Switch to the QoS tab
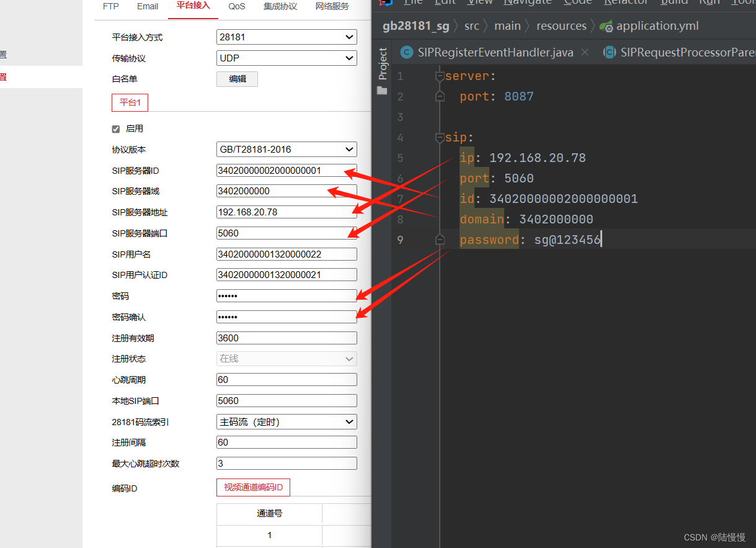Screen dimensions: 756x548 click(x=236, y=6)
